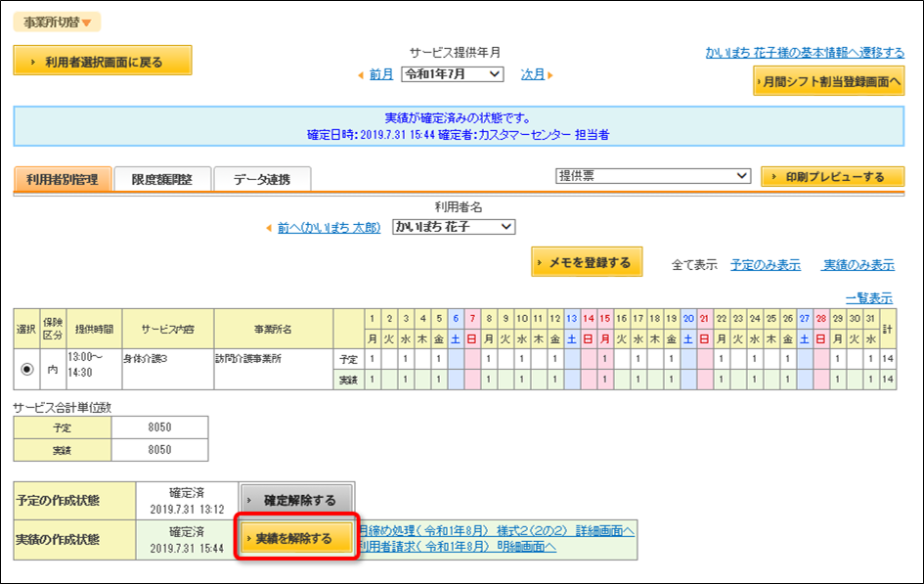Click the 実績 cell for day 15
924x584 pixels.
pos(605,380)
